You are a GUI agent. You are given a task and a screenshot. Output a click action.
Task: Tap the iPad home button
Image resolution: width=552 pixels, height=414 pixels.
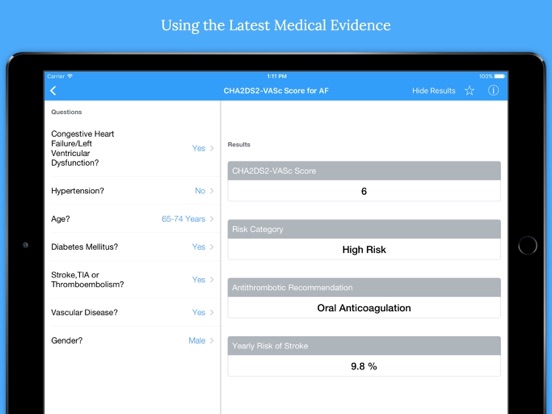tap(527, 245)
